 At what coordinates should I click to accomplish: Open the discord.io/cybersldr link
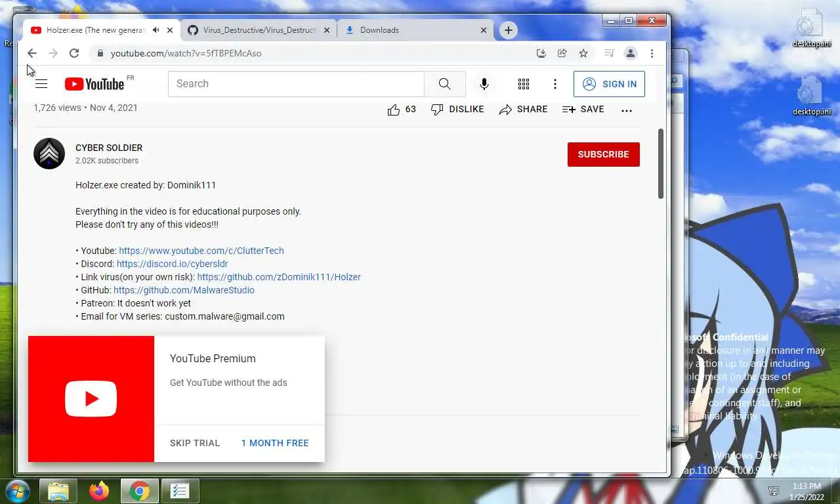(x=172, y=264)
